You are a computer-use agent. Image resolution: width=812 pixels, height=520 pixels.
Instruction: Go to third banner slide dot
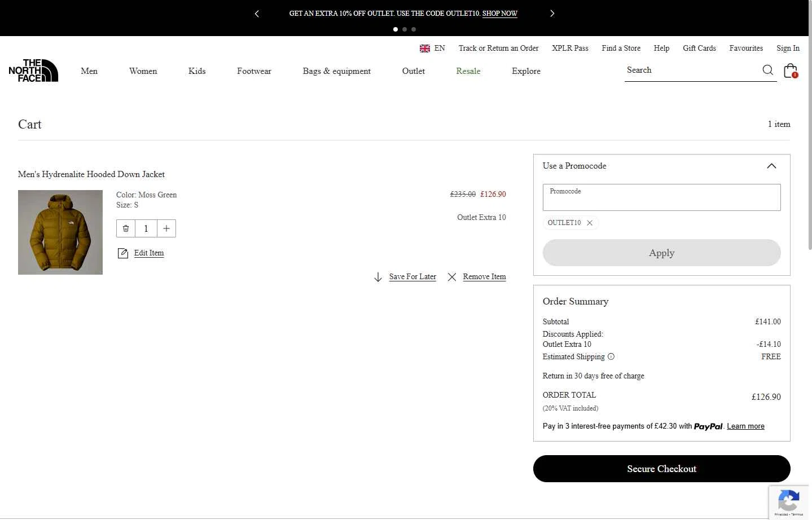click(414, 29)
